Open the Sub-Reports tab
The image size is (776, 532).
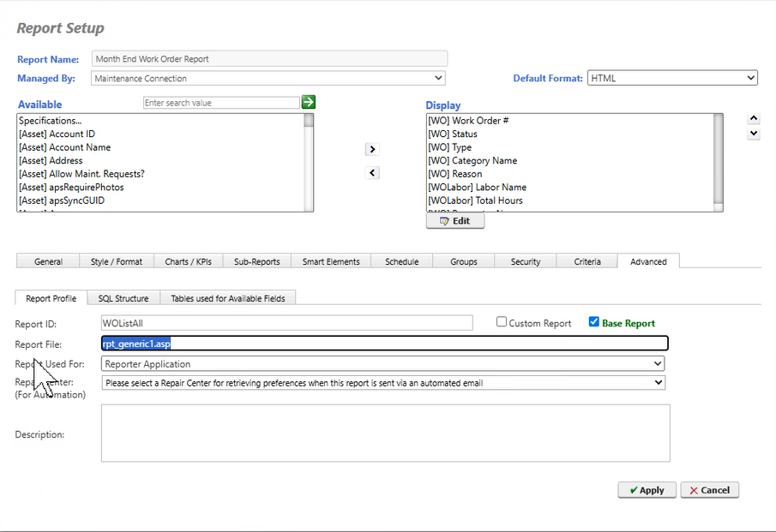pos(257,261)
